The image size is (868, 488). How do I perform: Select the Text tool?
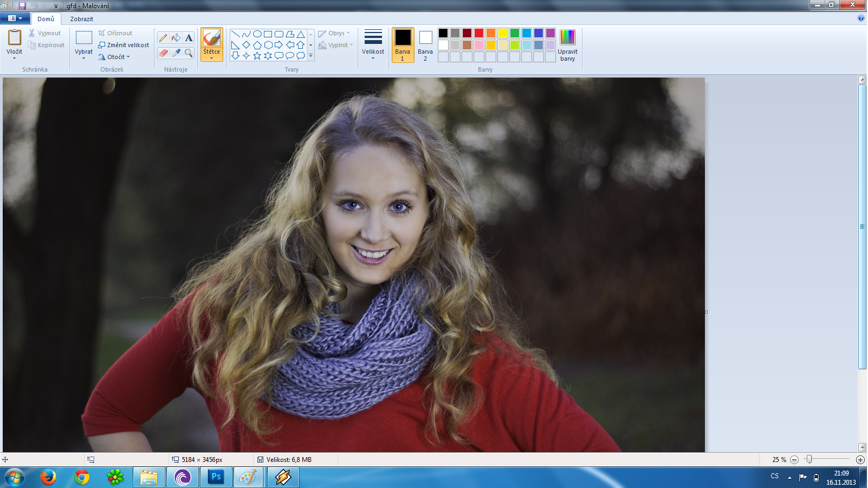189,38
